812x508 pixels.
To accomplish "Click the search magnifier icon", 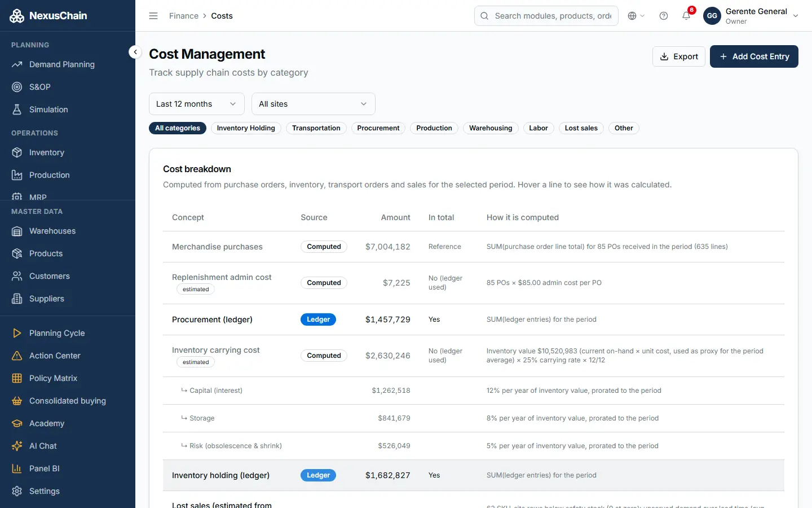I will click(x=484, y=16).
